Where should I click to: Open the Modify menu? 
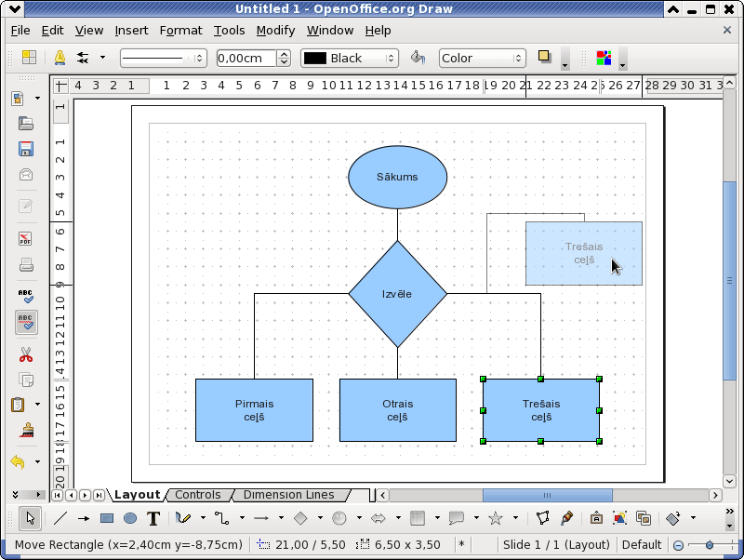pyautogui.click(x=275, y=31)
